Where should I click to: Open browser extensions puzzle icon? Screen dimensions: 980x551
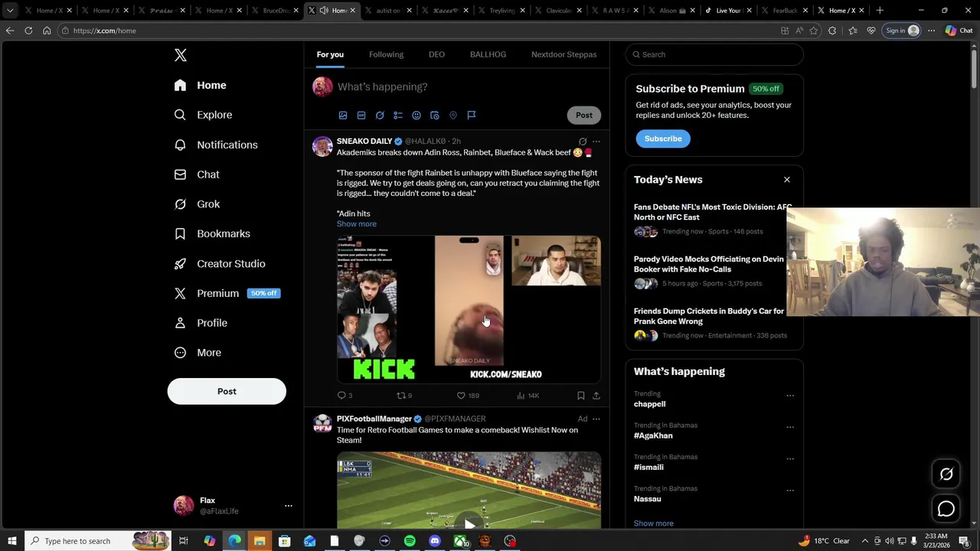tap(832, 31)
